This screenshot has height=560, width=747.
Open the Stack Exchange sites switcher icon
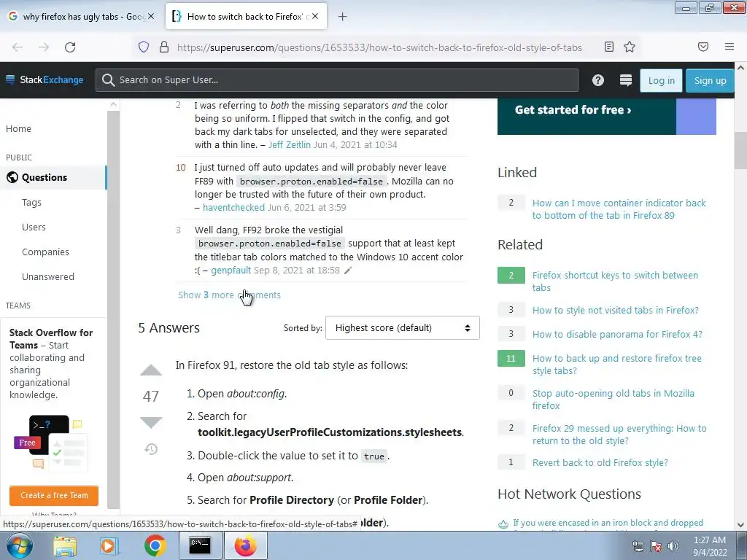pos(625,80)
